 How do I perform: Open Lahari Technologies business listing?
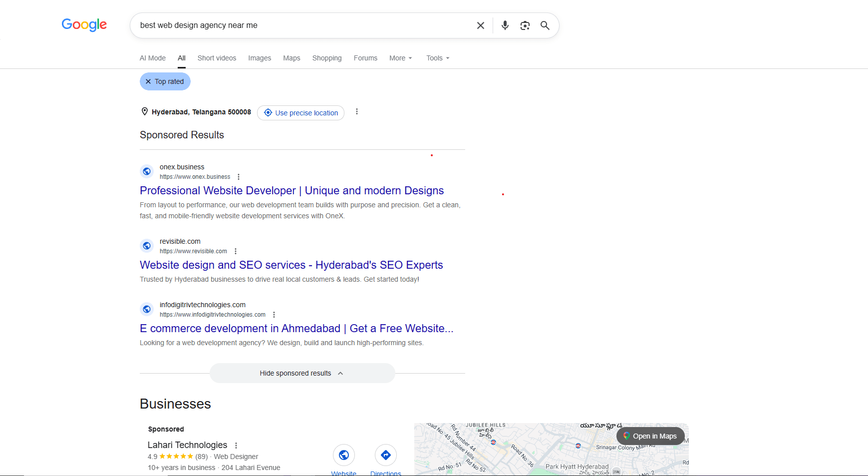point(187,445)
